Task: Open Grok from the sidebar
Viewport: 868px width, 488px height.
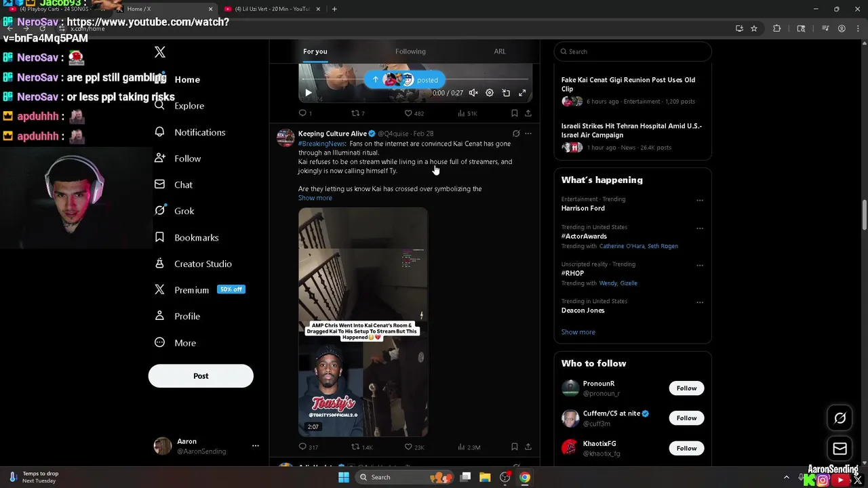Action: 174,211
